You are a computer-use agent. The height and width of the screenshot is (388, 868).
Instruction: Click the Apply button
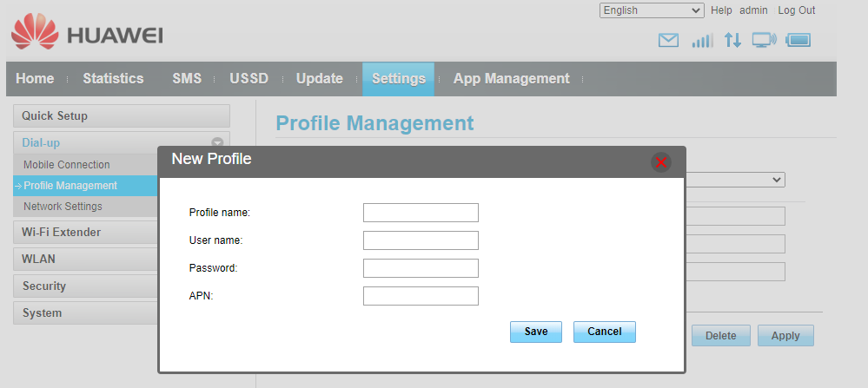785,336
